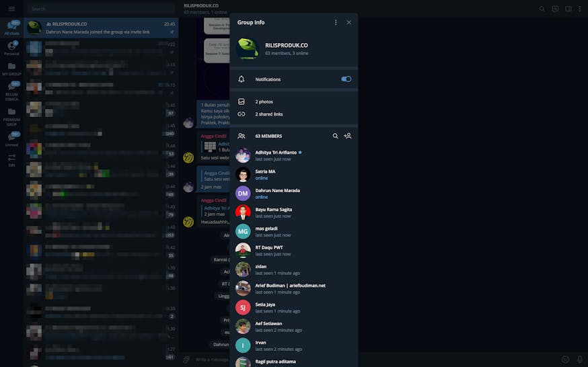Viewport: 588px width, 367px height.
Task: Open the MY GROUP folder
Action: [11, 69]
